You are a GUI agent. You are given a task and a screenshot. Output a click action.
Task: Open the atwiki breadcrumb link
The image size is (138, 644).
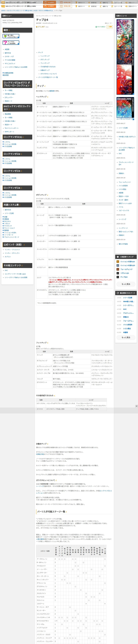[x=3, y=11]
